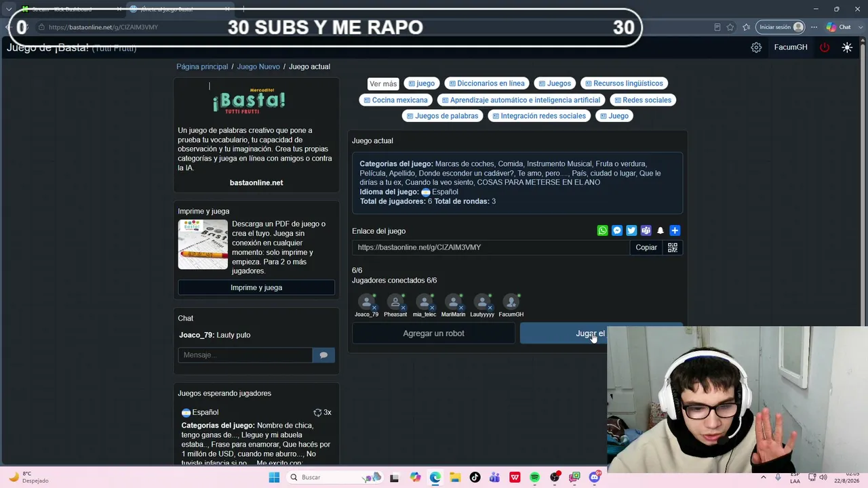Remove player Pheasant with the X badge
Viewport: 868px width, 488px height.
[403, 307]
